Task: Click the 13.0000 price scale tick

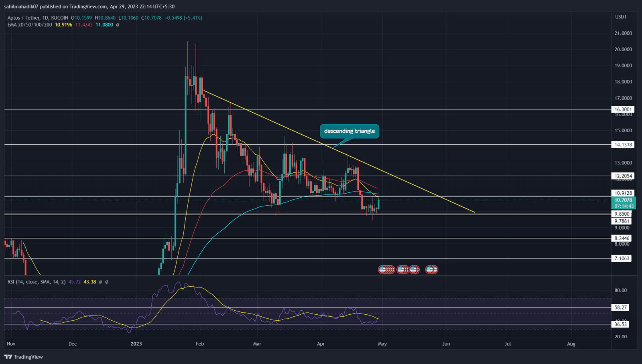Action: click(x=624, y=163)
